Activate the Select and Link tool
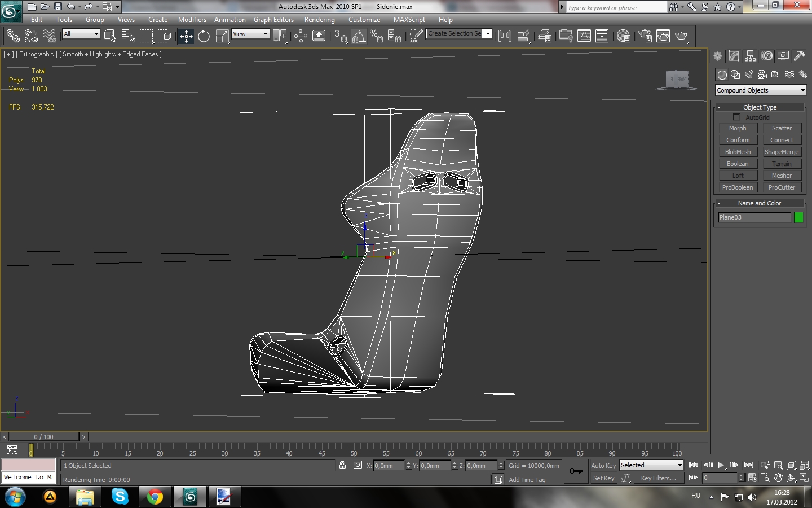812x508 pixels. tap(12, 36)
